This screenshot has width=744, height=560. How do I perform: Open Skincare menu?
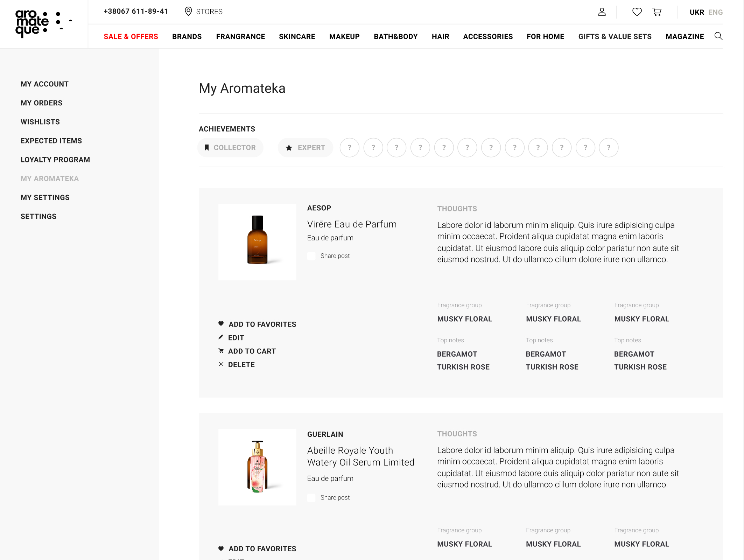click(297, 36)
